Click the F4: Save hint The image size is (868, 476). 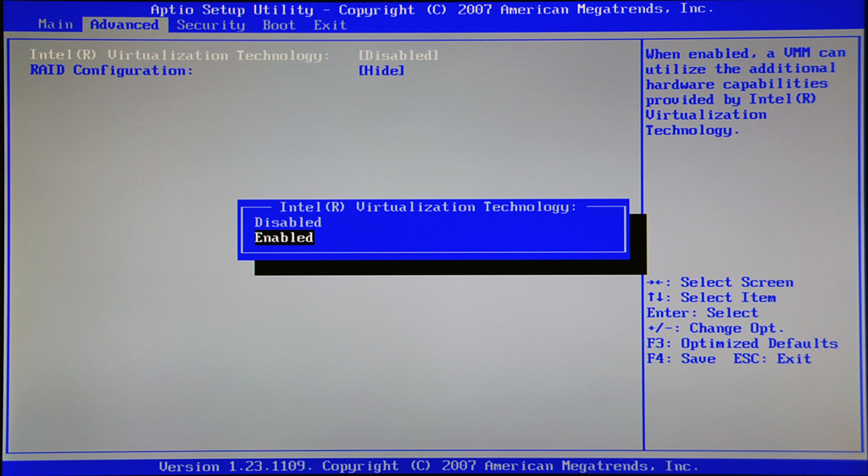coord(681,359)
